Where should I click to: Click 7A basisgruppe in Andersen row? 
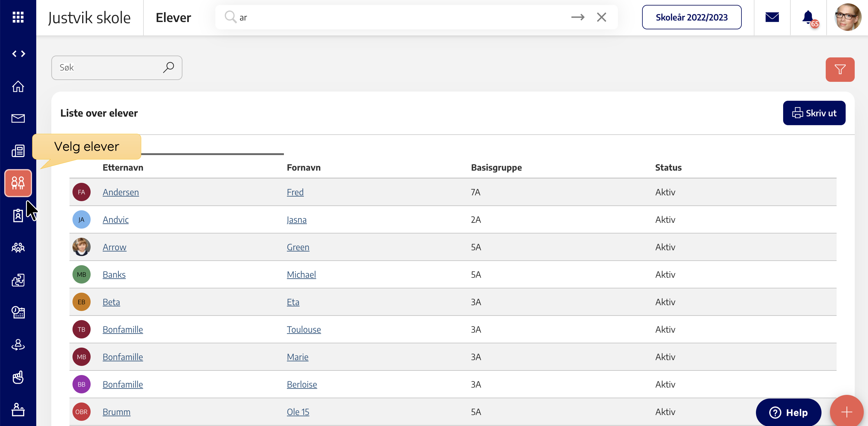pos(475,192)
